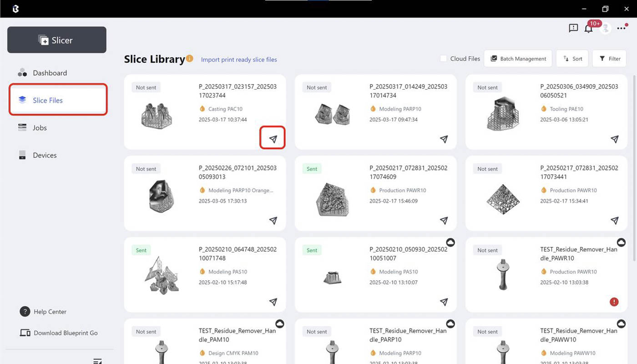Open thumbnail of P_20250226_072101 model

[x=162, y=196]
